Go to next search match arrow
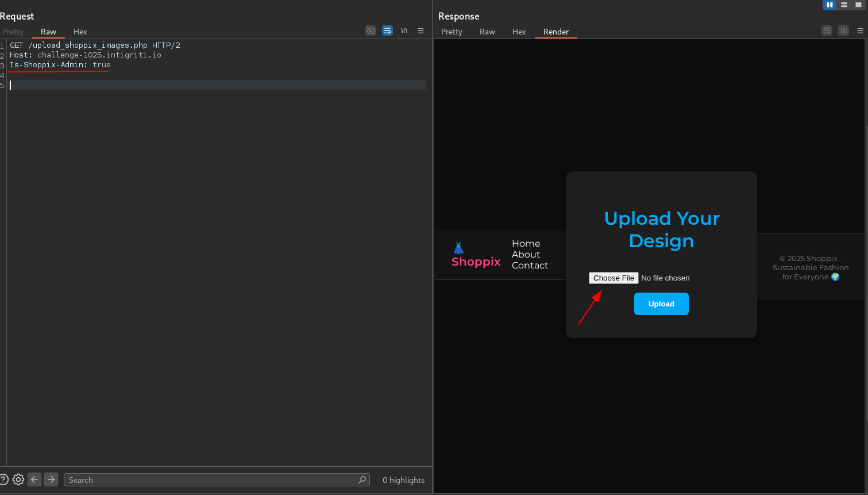Viewport: 868px width, 495px height. pyautogui.click(x=51, y=479)
